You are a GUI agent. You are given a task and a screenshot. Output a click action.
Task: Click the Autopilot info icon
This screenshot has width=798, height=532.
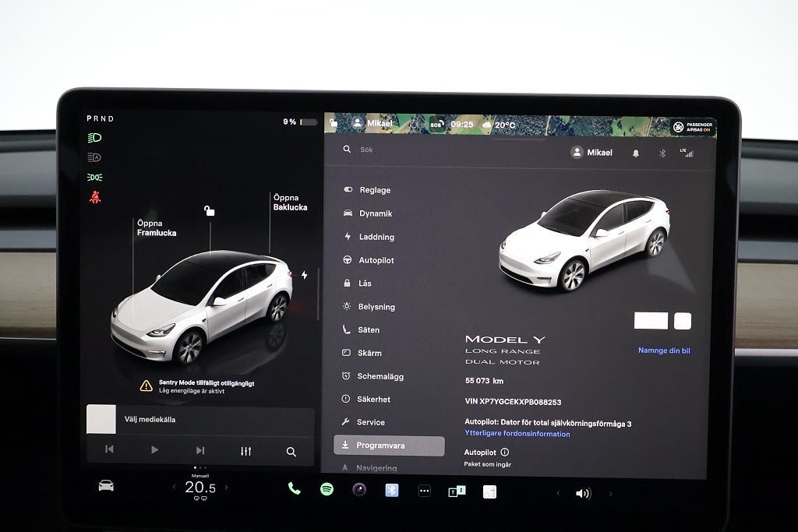point(504,452)
